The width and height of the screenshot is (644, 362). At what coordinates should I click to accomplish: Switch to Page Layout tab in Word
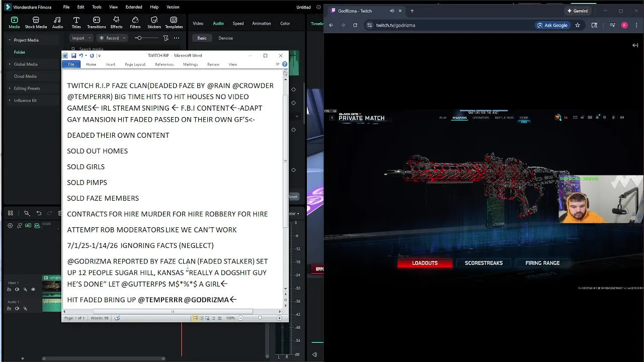(135, 64)
